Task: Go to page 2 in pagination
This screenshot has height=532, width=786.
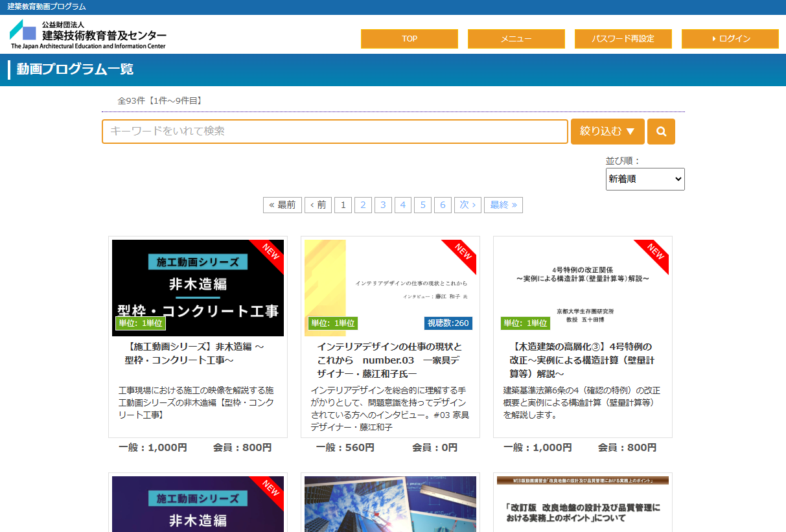Action: coord(363,205)
